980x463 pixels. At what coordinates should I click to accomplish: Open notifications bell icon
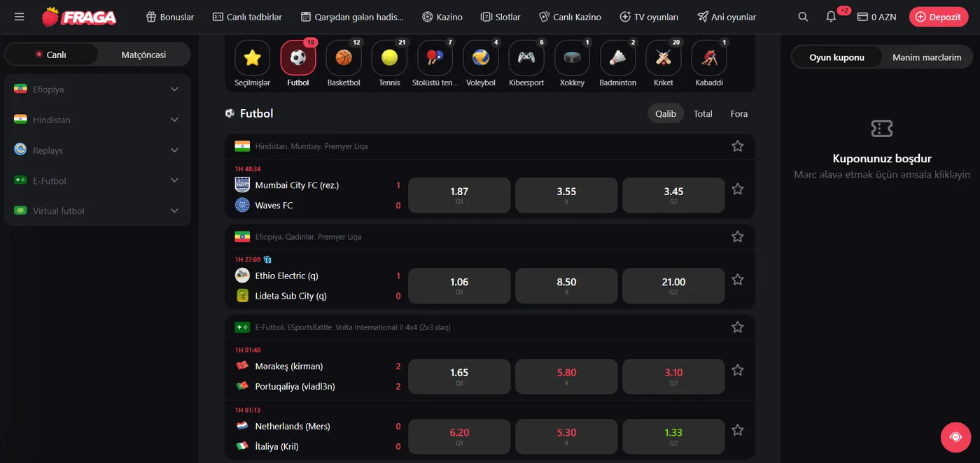coord(831,17)
